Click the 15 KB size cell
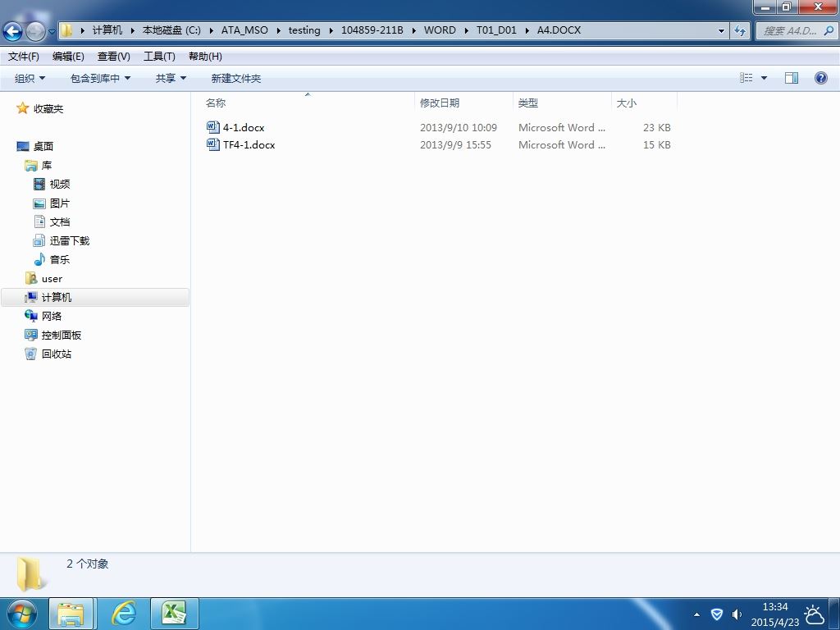The image size is (840, 630). click(657, 144)
